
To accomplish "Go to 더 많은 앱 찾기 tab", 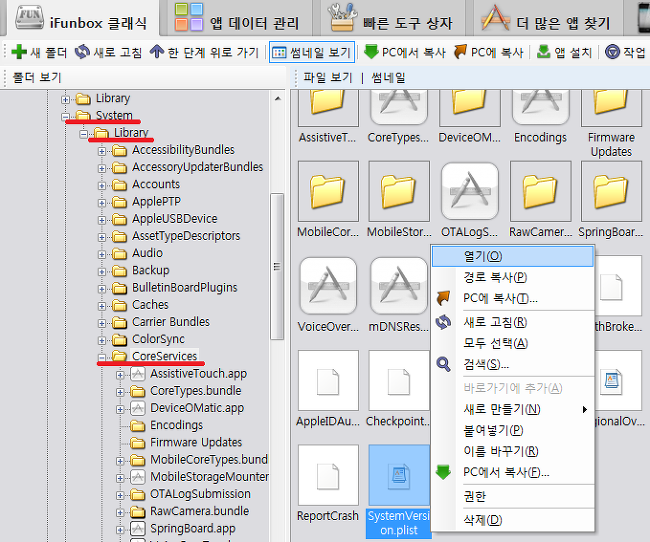I will click(x=545, y=19).
